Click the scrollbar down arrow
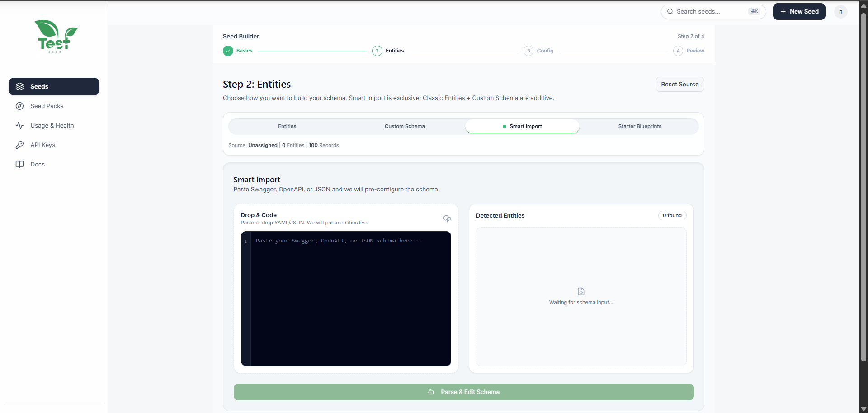The image size is (868, 413). point(863,408)
